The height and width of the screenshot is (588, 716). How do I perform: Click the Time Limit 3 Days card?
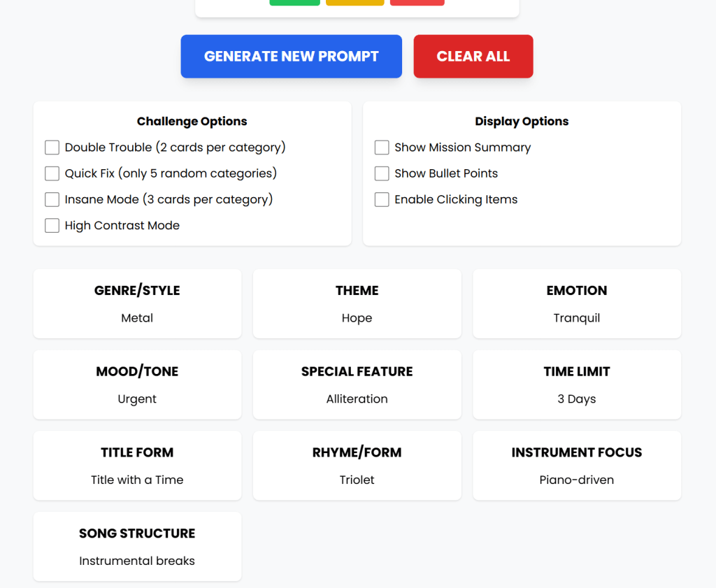577,385
